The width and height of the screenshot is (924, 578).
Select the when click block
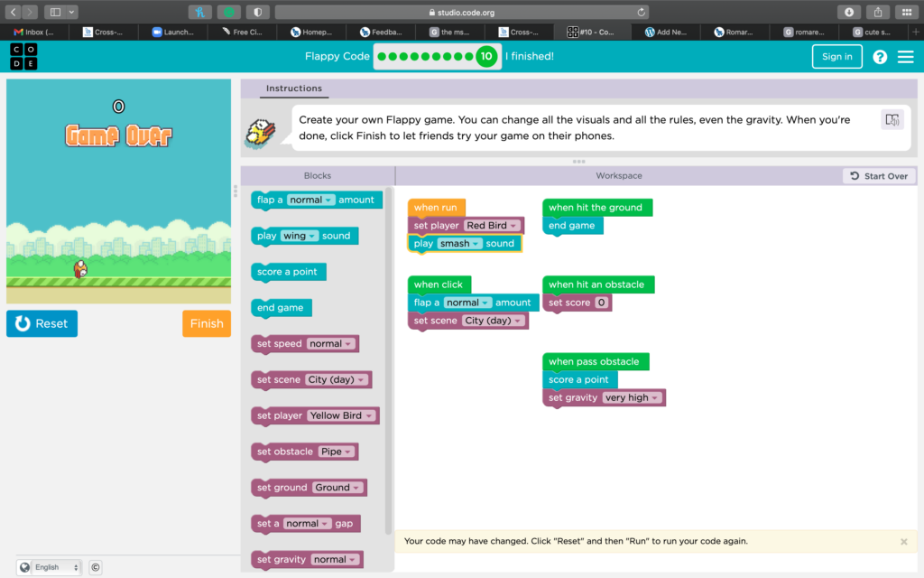click(439, 284)
